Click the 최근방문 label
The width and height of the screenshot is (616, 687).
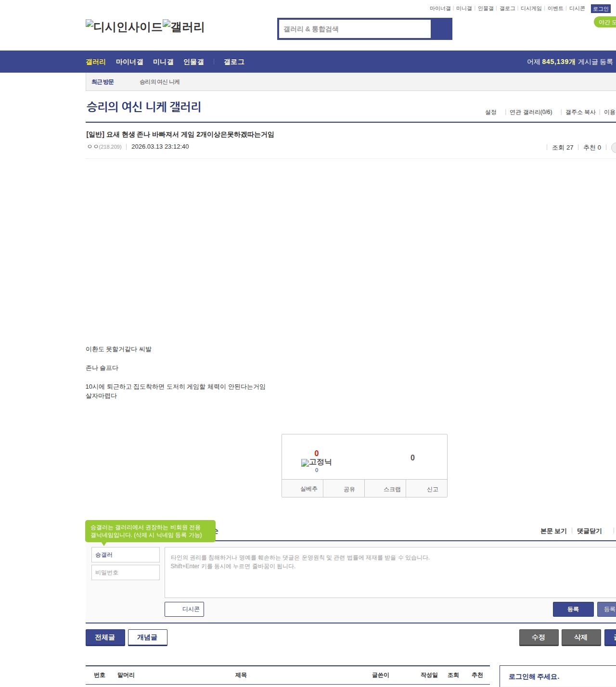click(103, 82)
